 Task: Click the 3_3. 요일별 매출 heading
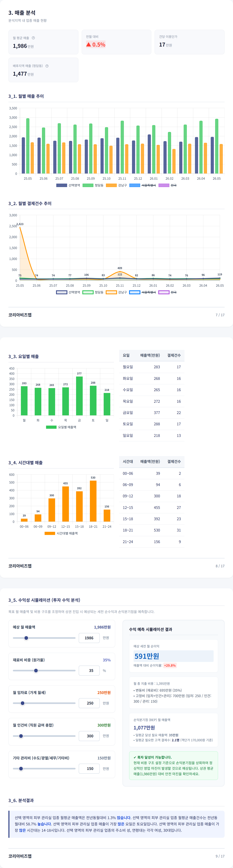(x=23, y=356)
